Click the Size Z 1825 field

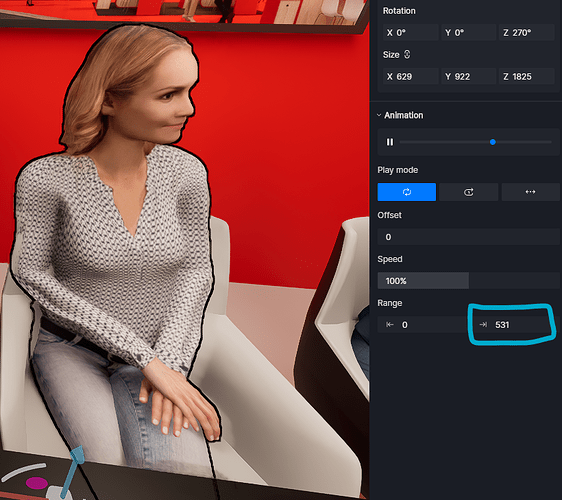(x=527, y=76)
